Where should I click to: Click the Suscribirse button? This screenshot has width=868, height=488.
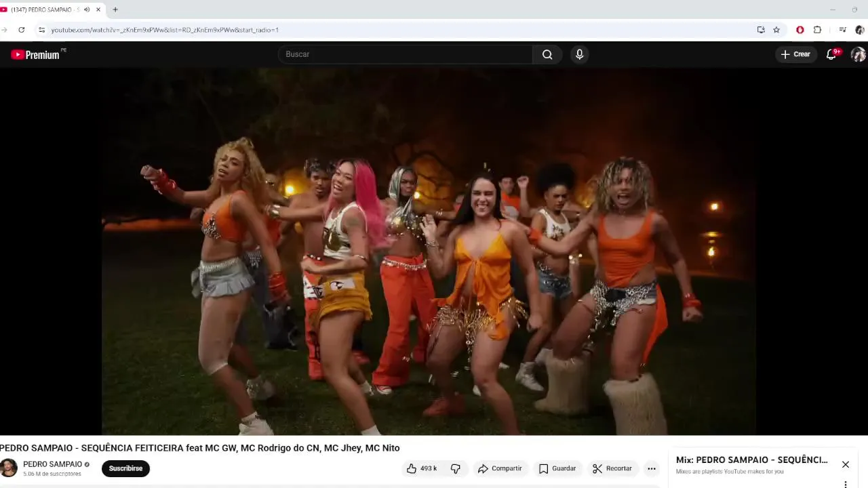coord(125,468)
